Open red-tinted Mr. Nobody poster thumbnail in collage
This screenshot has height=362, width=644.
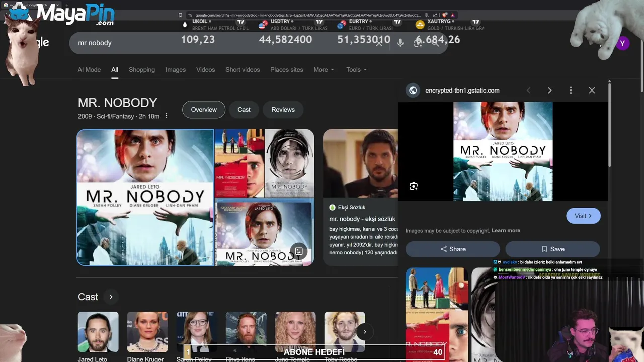point(239,163)
